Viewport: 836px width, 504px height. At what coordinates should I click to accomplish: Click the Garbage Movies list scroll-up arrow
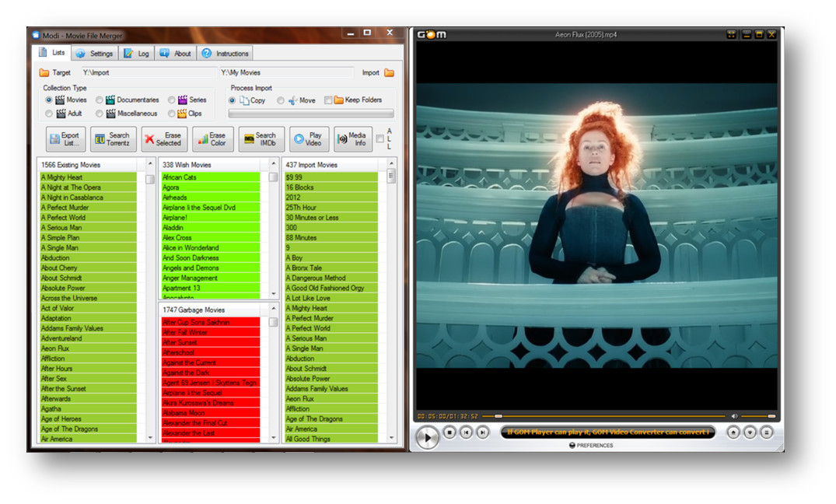click(x=274, y=308)
